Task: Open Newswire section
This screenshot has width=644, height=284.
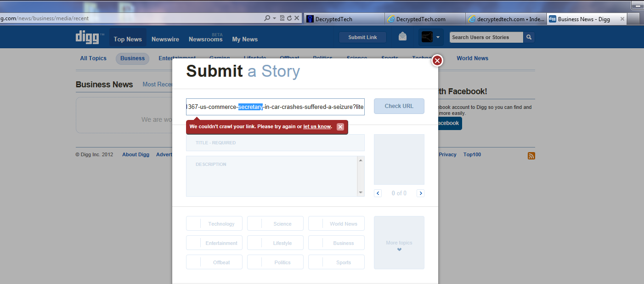Action: [165, 39]
